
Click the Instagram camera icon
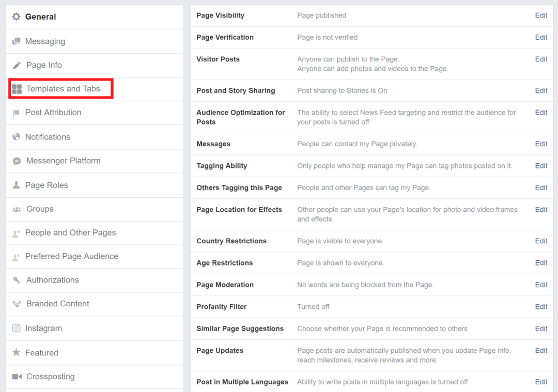coord(16,328)
